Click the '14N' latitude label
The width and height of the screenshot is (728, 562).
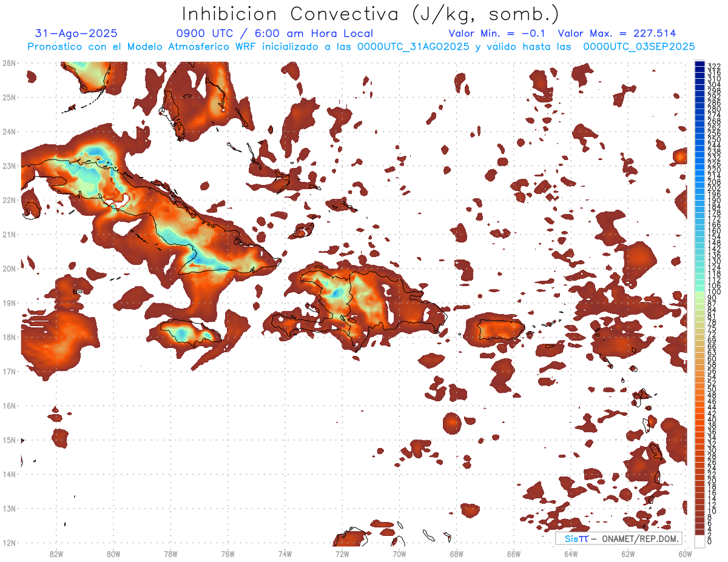(x=9, y=474)
